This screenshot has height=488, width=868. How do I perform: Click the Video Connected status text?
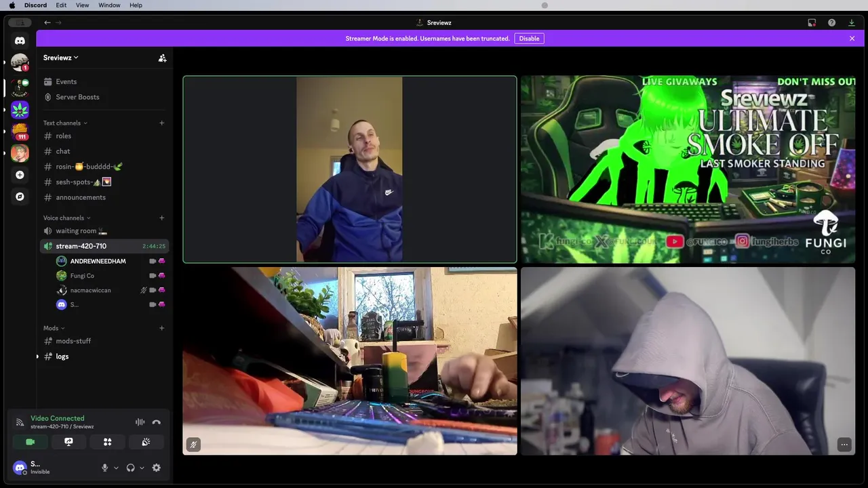tap(58, 418)
